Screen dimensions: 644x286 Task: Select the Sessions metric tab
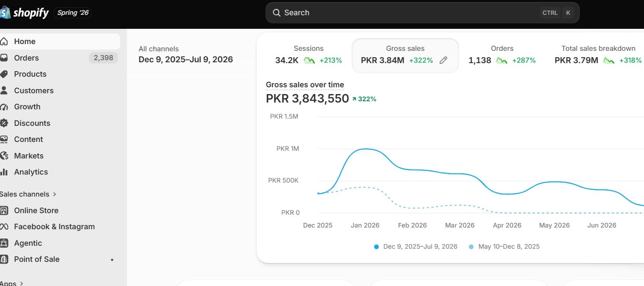coord(308,55)
